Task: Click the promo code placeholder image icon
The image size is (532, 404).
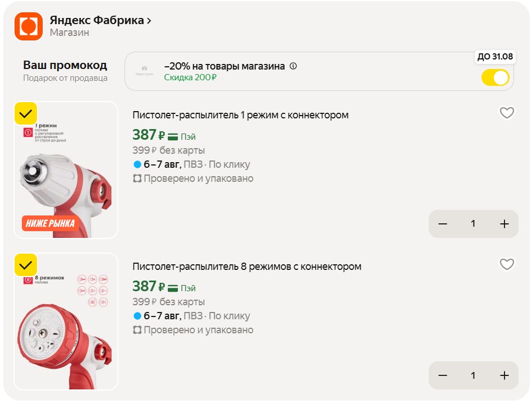Action: coord(145,71)
